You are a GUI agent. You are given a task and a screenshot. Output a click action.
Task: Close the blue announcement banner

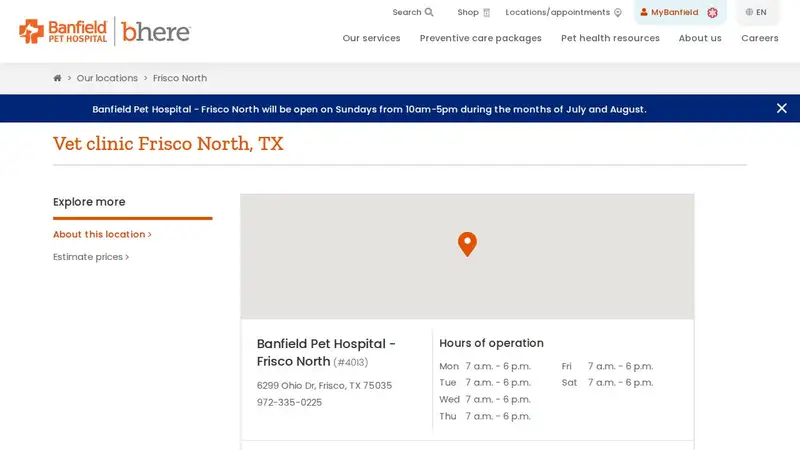point(782,108)
